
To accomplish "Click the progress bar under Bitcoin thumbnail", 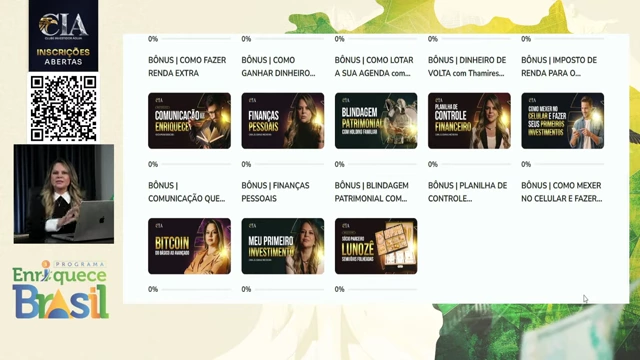I will pos(196,289).
